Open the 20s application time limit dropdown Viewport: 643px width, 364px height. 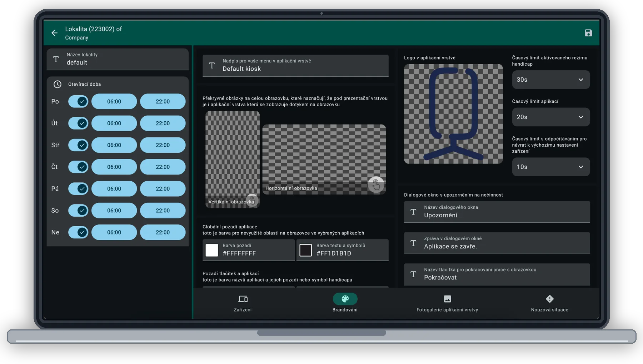tap(551, 117)
